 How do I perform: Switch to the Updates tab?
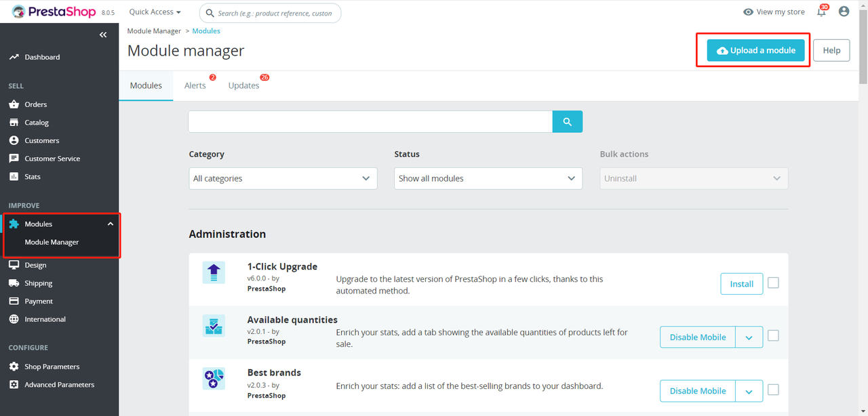pos(244,85)
